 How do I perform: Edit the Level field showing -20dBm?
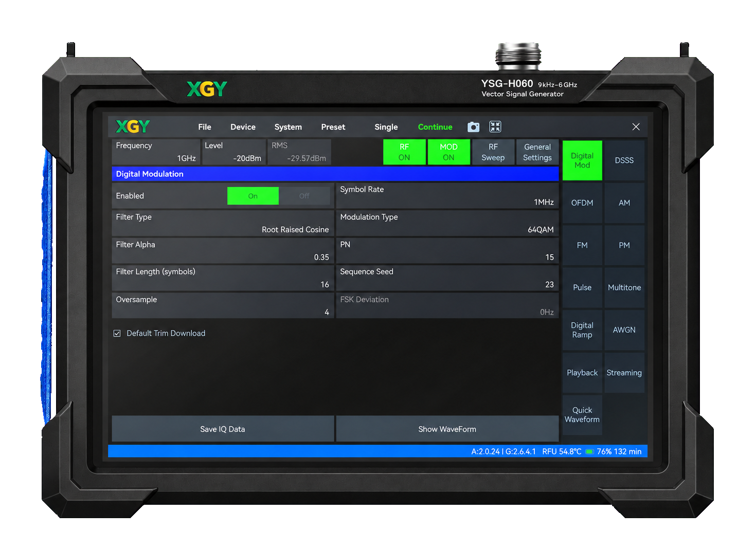click(233, 152)
